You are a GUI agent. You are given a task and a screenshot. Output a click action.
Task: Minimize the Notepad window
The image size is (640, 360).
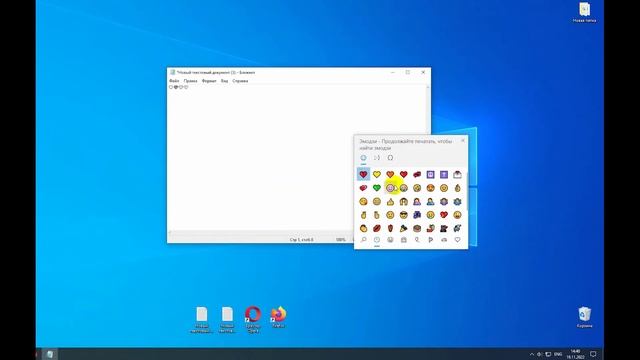click(393, 72)
